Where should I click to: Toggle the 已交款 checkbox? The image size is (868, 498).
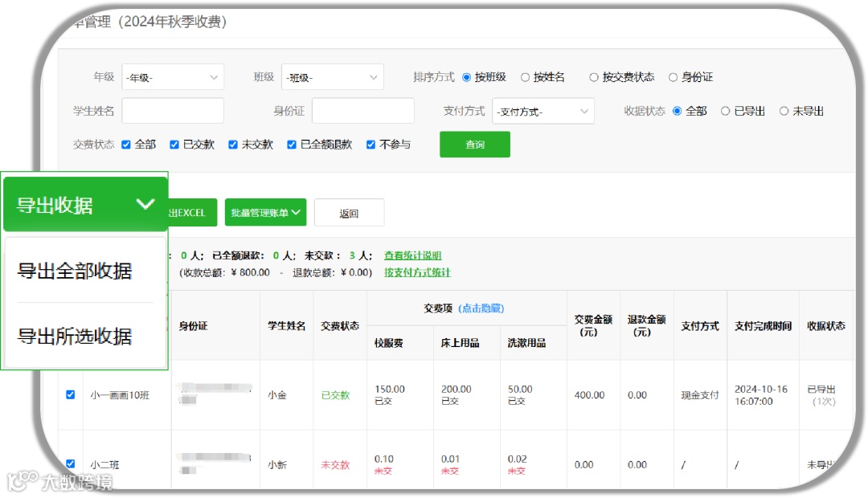[x=174, y=145]
